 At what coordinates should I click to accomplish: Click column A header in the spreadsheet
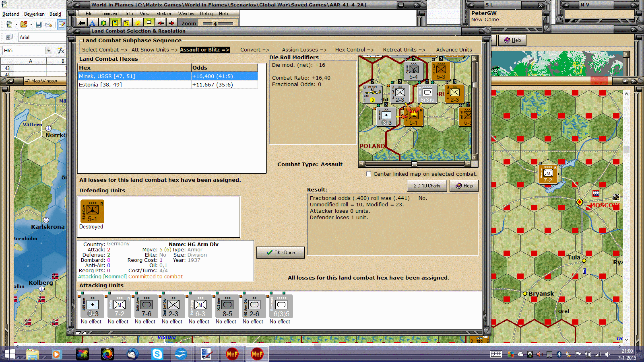(31, 61)
